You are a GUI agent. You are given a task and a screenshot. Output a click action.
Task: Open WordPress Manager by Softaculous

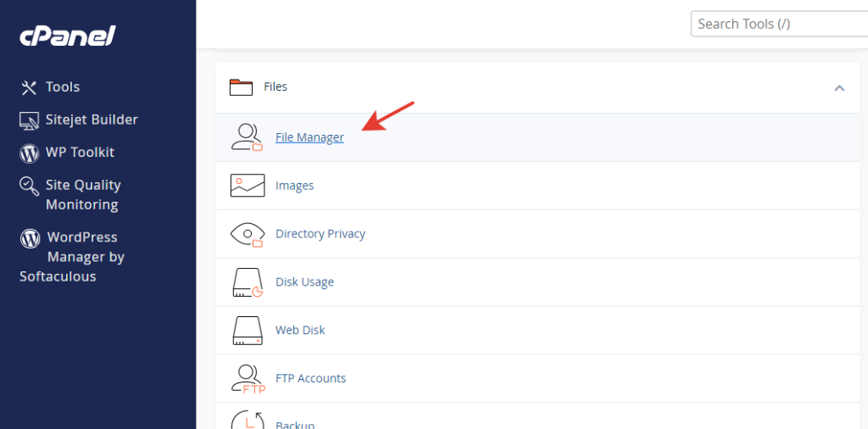[x=72, y=257]
